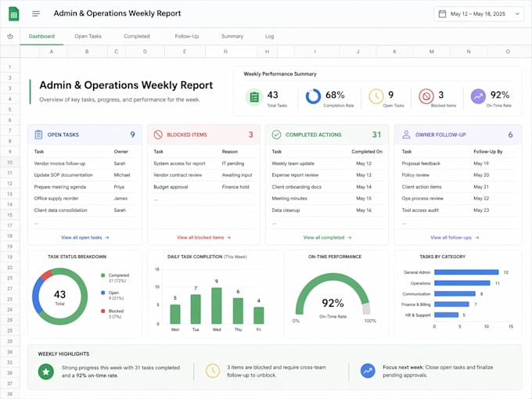Open View all open tasks link
Viewport: 532px width, 399px height.
84,238
